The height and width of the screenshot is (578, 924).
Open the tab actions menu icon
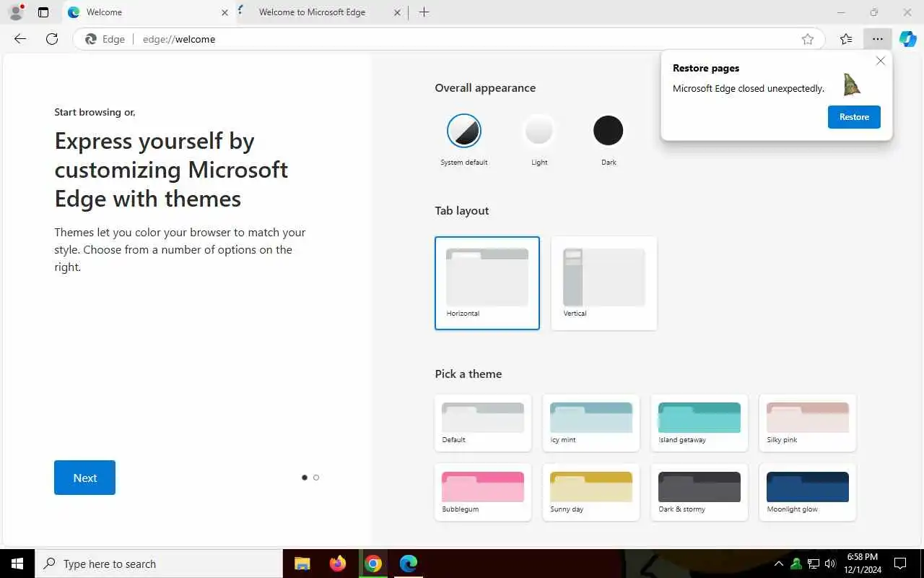(43, 12)
